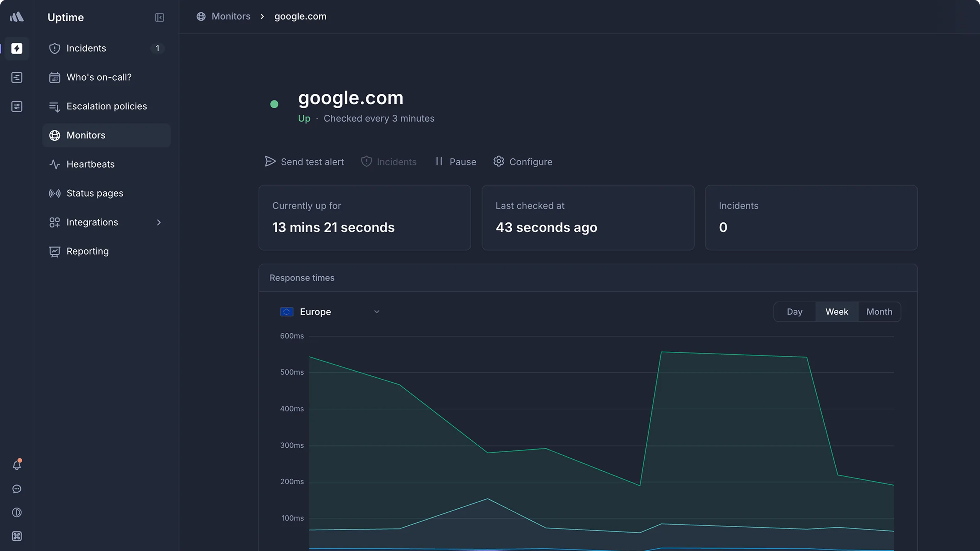Image resolution: width=980 pixels, height=551 pixels.
Task: Click the Integrations grid icon
Action: click(x=55, y=222)
